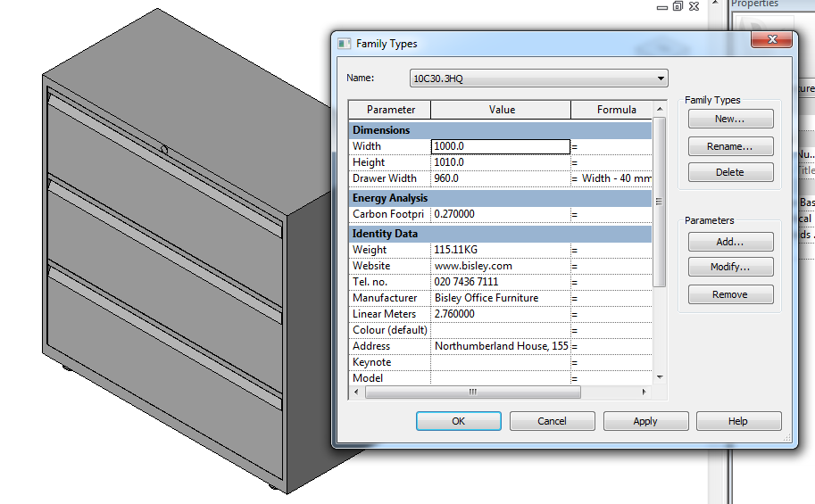Viewport: 815px width, 504px height.
Task: Click the Rename... button
Action: (x=730, y=146)
